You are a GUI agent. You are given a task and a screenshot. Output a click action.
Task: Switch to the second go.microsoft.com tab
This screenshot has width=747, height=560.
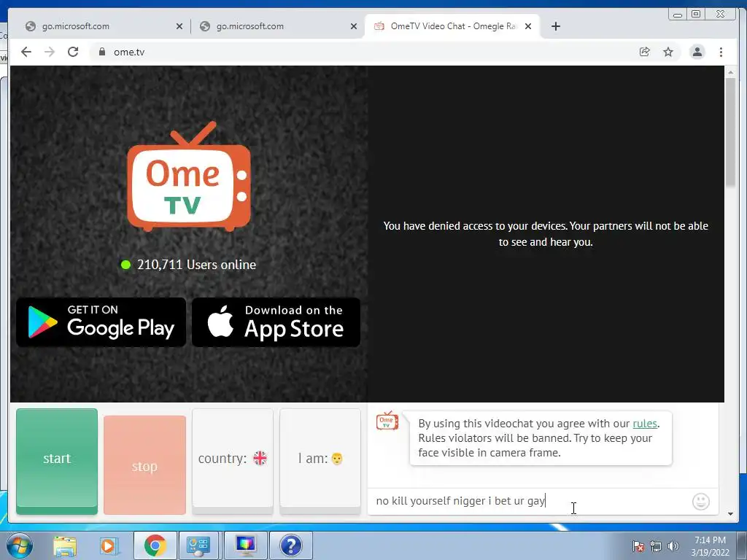[x=277, y=26]
